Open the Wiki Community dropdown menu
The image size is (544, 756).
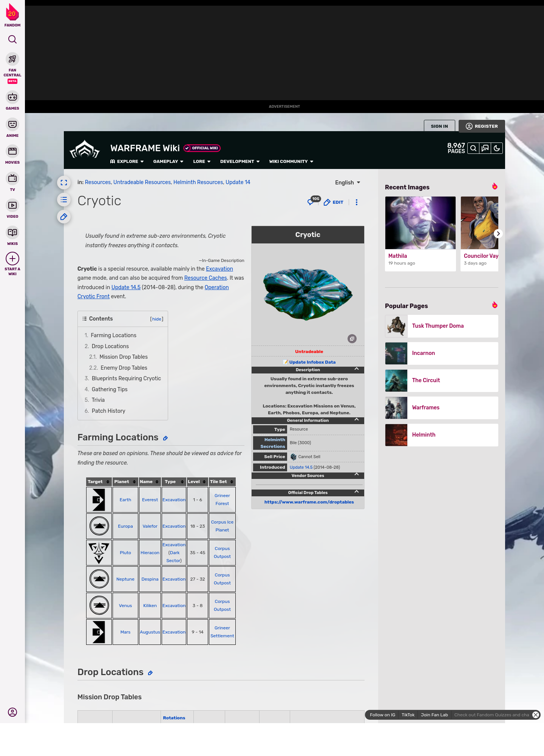tap(291, 161)
